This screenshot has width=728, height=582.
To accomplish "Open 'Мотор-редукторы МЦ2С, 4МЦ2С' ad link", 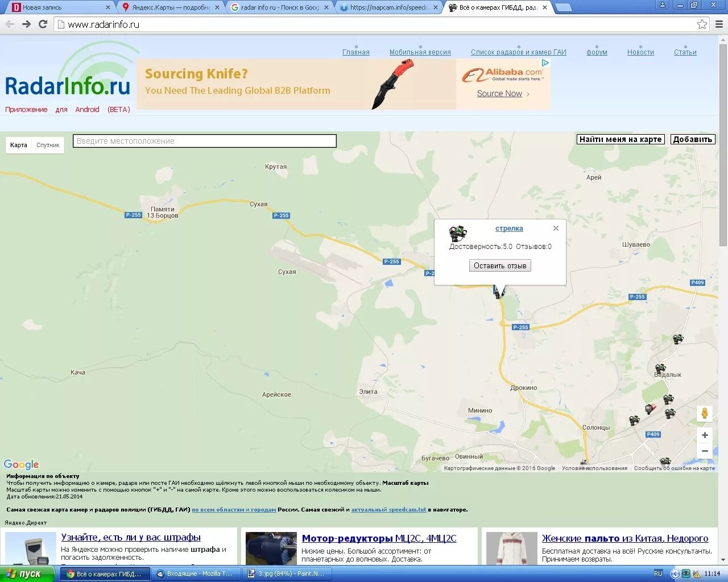I will point(379,538).
